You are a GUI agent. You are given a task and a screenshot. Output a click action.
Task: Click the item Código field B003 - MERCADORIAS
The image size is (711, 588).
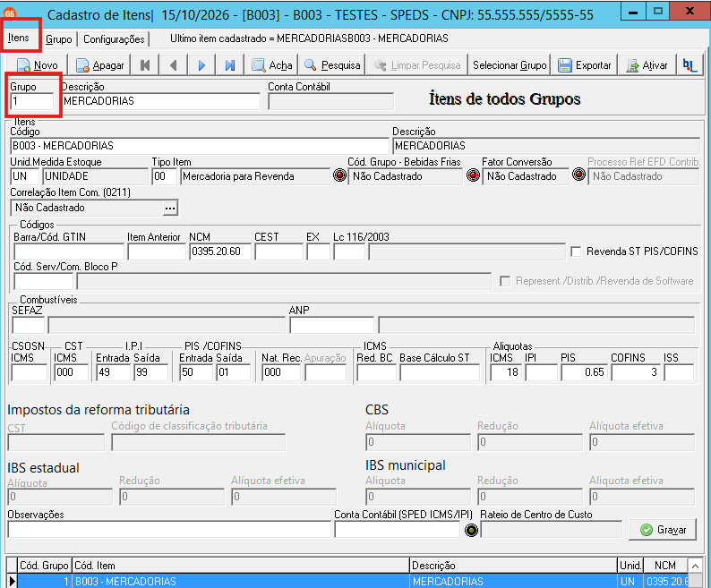[200, 146]
